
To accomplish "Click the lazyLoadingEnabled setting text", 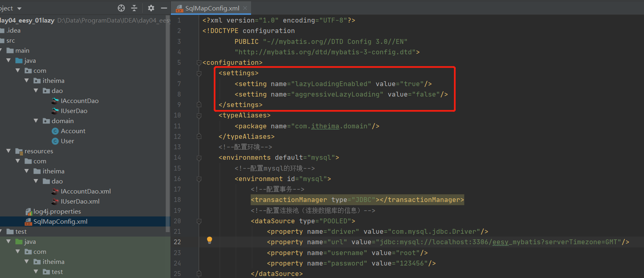I will pyautogui.click(x=333, y=84).
